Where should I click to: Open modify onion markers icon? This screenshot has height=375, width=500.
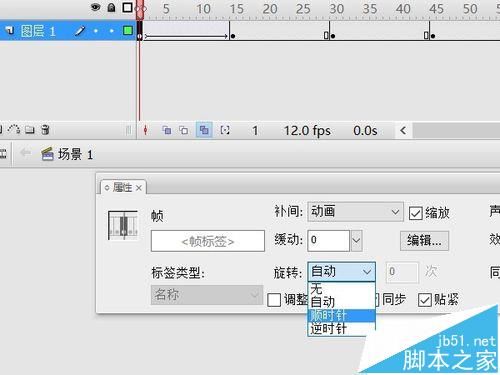[225, 130]
